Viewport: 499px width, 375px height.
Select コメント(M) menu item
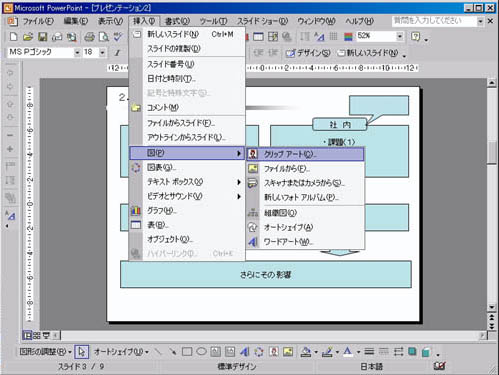click(187, 108)
